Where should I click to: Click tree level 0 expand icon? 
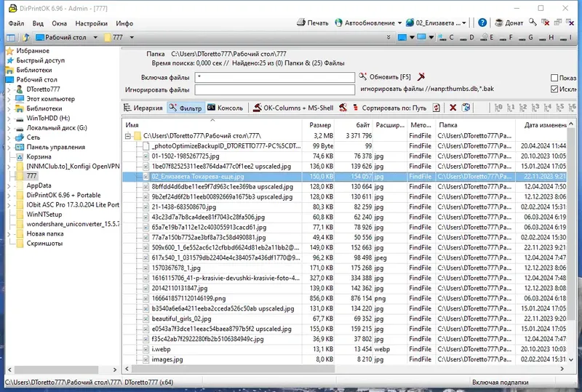(x=498, y=108)
